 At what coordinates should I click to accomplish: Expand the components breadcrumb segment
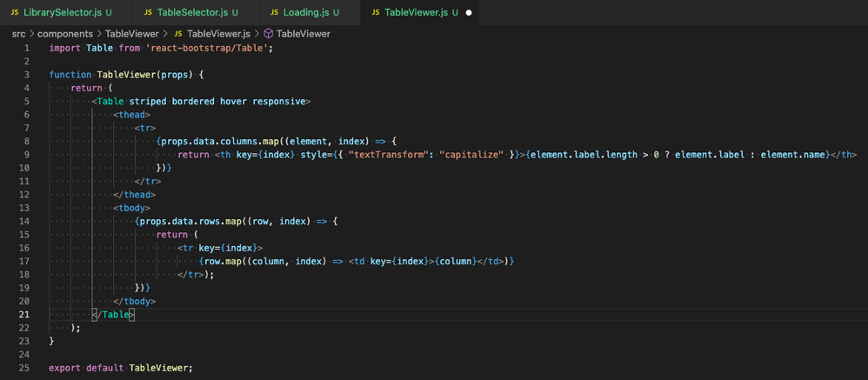point(65,34)
